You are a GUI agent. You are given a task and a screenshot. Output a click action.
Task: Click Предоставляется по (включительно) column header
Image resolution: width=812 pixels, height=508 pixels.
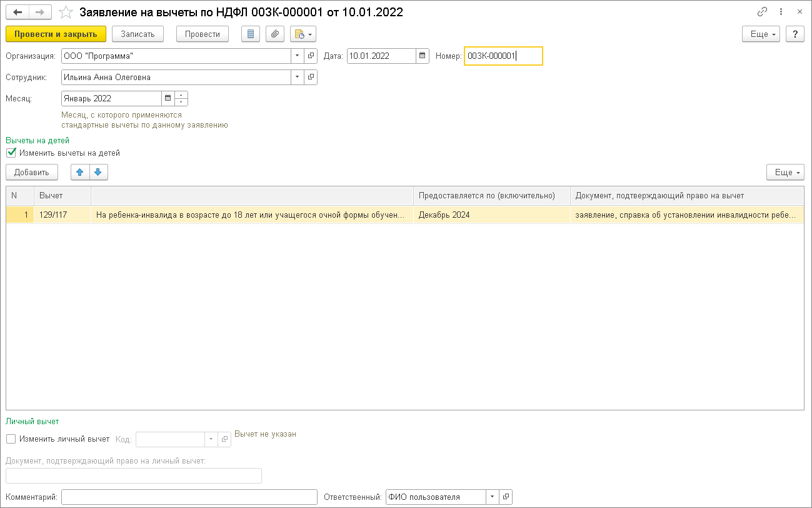(492, 195)
